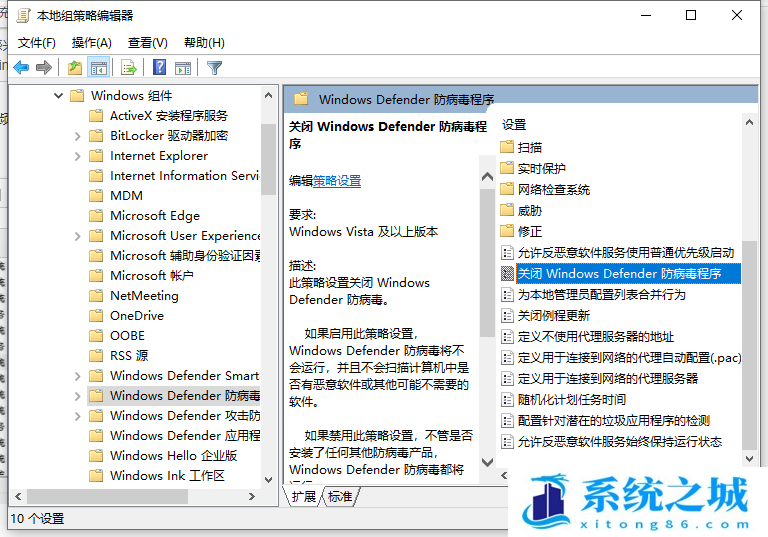Screen dimensions: 768x537
Task: Click the Export list toolbar icon
Action: click(x=129, y=67)
